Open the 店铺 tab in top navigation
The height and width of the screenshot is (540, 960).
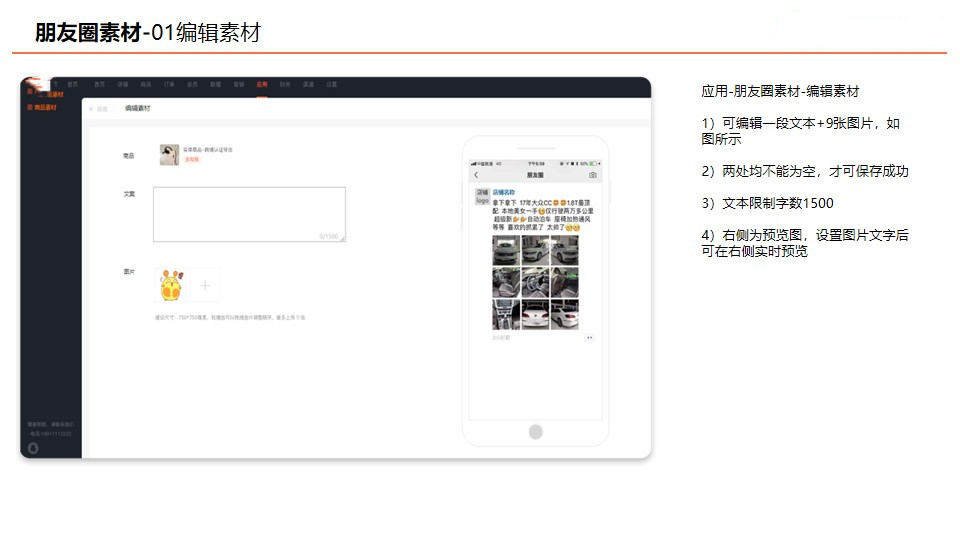[x=122, y=84]
